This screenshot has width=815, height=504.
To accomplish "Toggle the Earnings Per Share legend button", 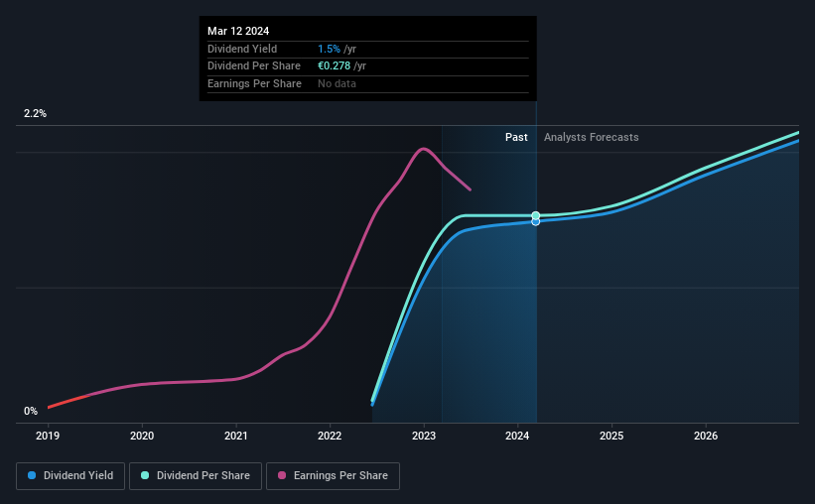I will [x=333, y=476].
